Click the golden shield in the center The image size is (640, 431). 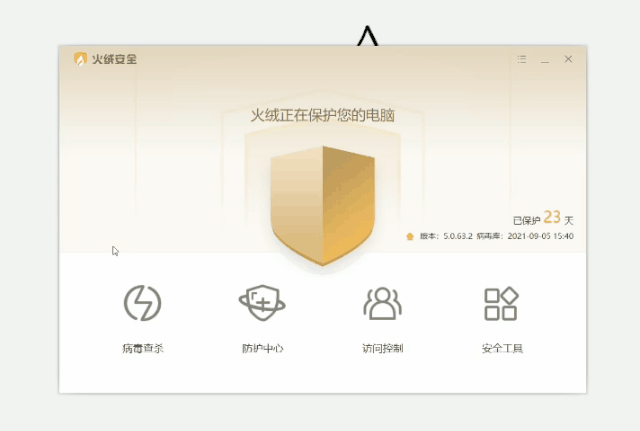point(322,206)
